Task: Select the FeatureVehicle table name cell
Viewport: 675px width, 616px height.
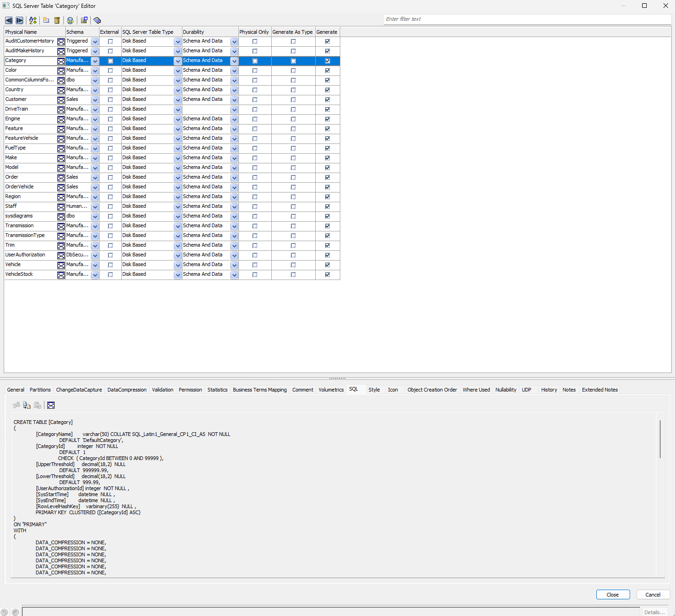Action: 31,138
